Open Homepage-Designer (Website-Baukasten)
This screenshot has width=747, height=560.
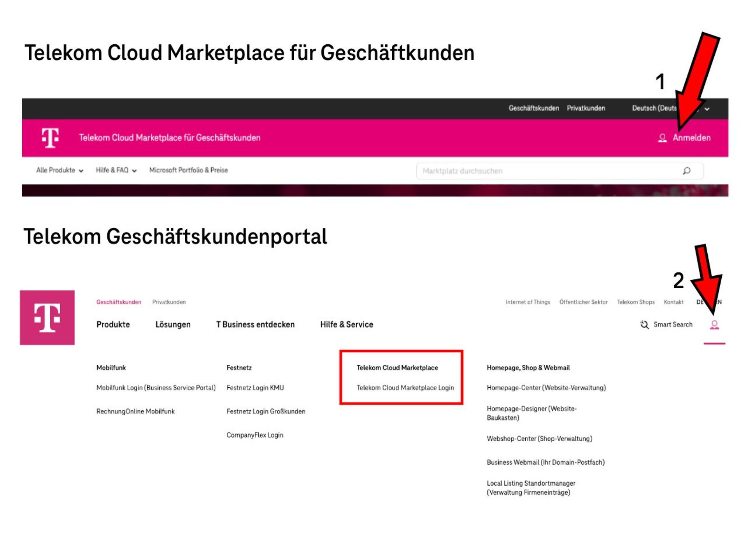click(x=532, y=413)
